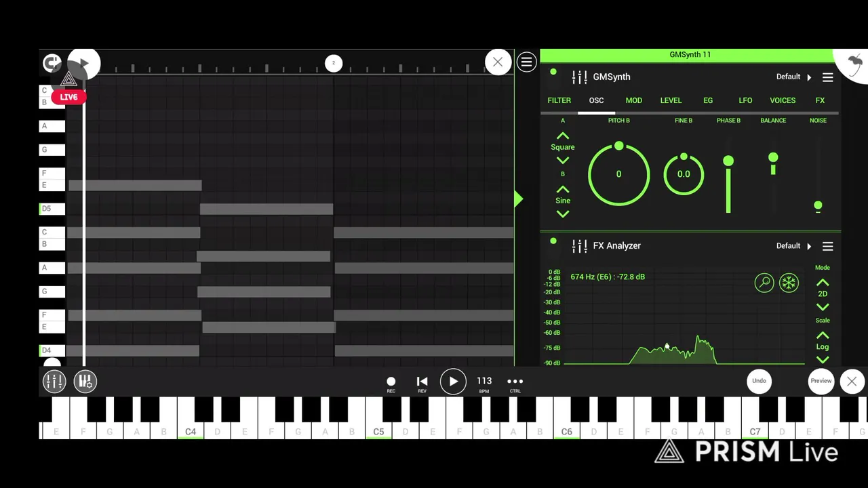
Task: Click the GMSynth 11 track title bar
Action: tap(690, 55)
